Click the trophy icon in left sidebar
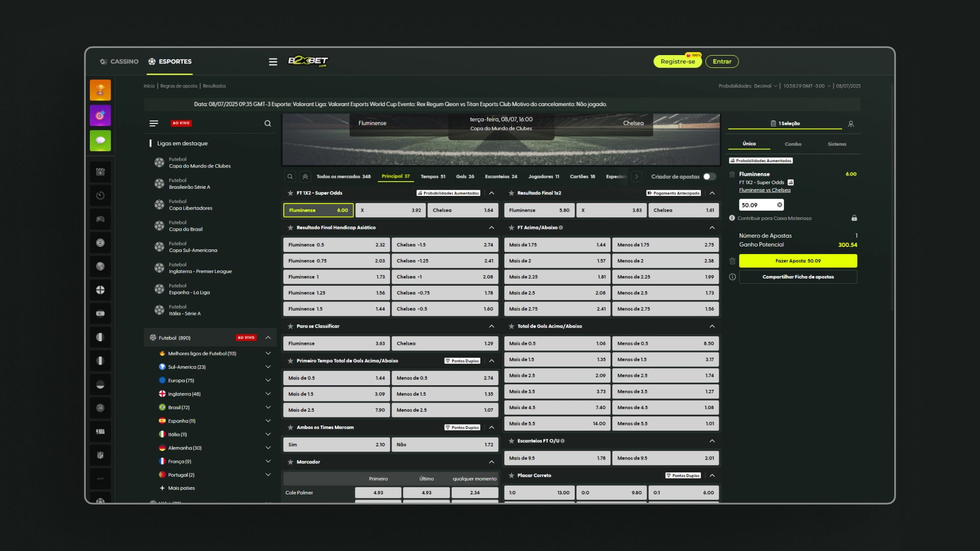 100,90
